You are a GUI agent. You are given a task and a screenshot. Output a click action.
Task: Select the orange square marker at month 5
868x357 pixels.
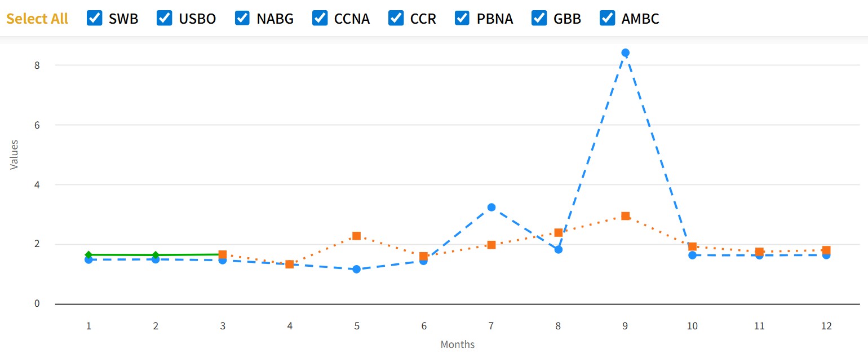356,236
